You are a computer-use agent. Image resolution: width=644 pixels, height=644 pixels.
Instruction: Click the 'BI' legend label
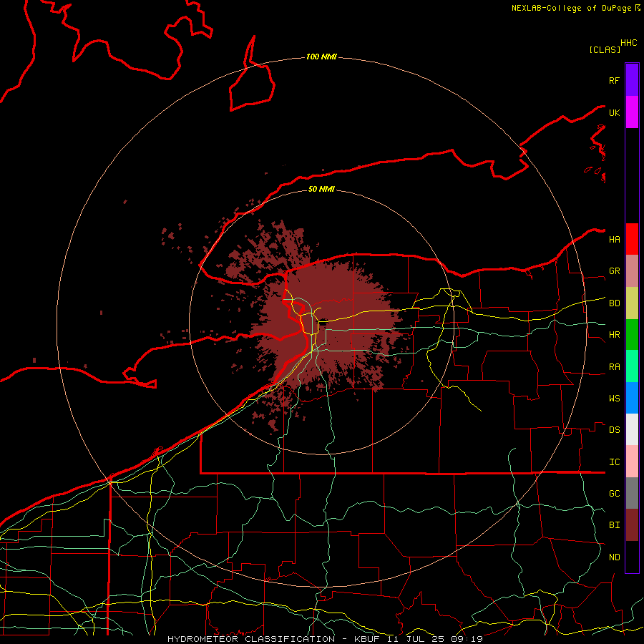(614, 525)
